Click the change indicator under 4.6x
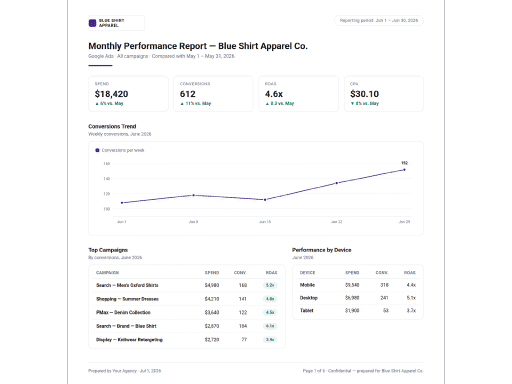512x384 pixels. 280,104
